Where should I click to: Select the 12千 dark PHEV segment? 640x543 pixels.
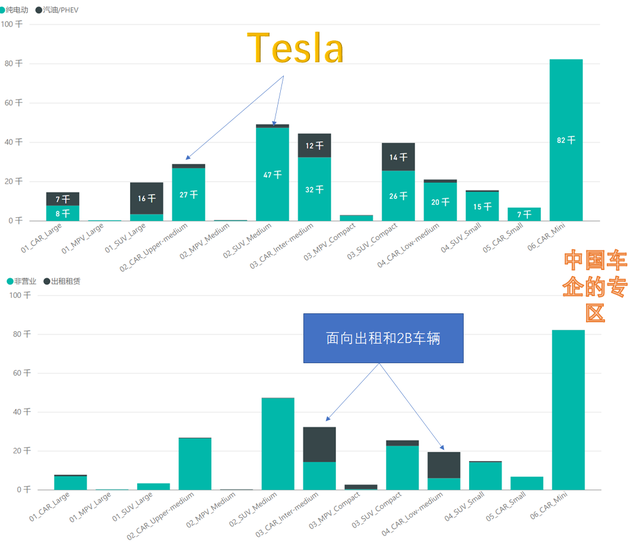point(314,145)
